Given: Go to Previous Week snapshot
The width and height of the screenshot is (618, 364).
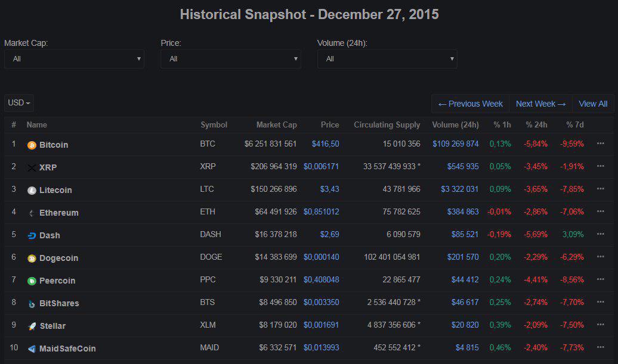Looking at the screenshot, I should coord(470,104).
